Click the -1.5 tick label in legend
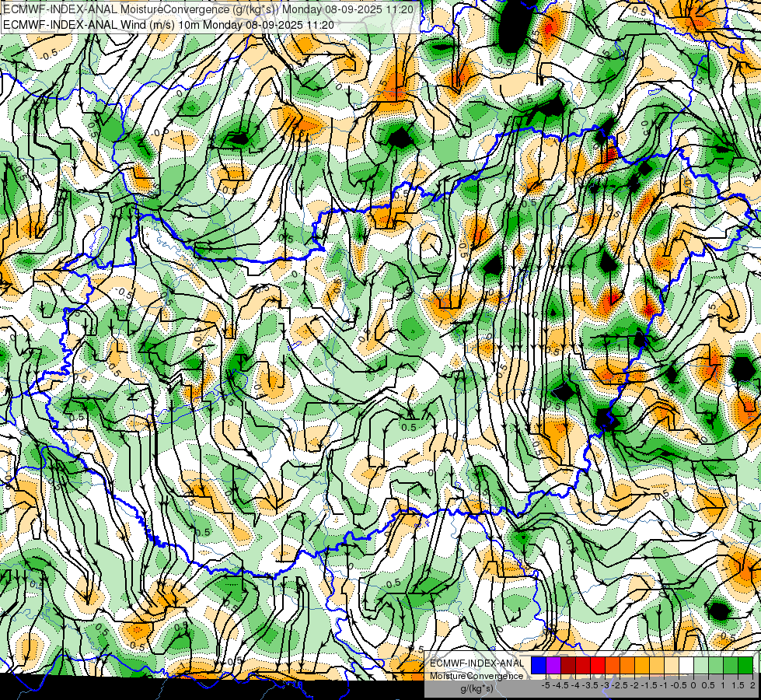 (649, 685)
